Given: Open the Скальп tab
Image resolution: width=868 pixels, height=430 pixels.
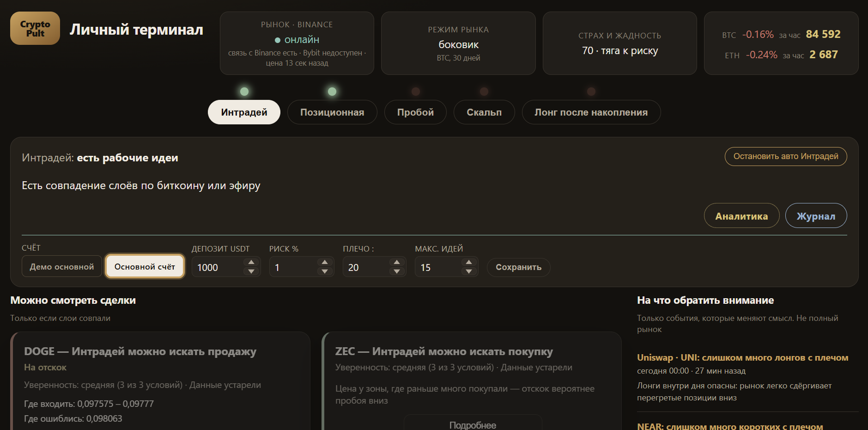Looking at the screenshot, I should 484,112.
